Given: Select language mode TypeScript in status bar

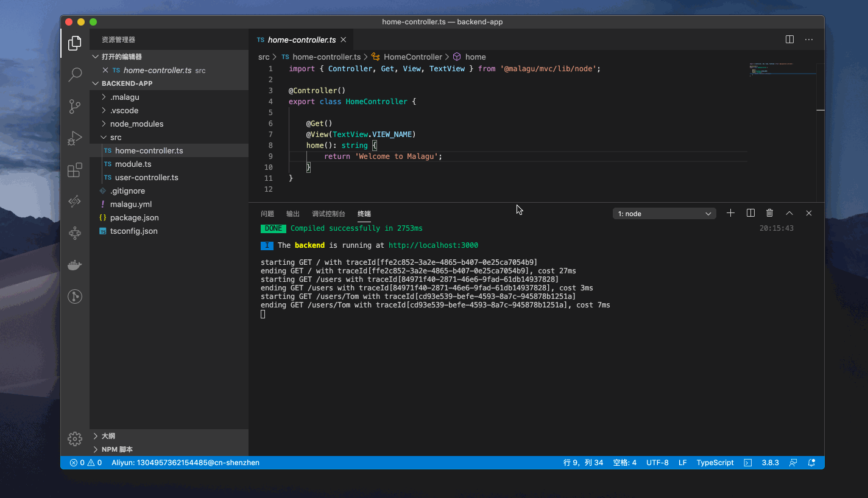Looking at the screenshot, I should click(x=715, y=463).
